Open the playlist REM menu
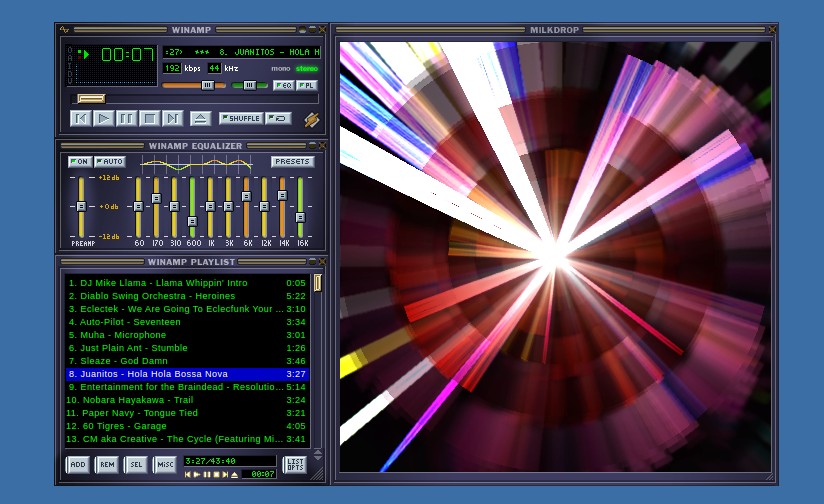 (107, 465)
